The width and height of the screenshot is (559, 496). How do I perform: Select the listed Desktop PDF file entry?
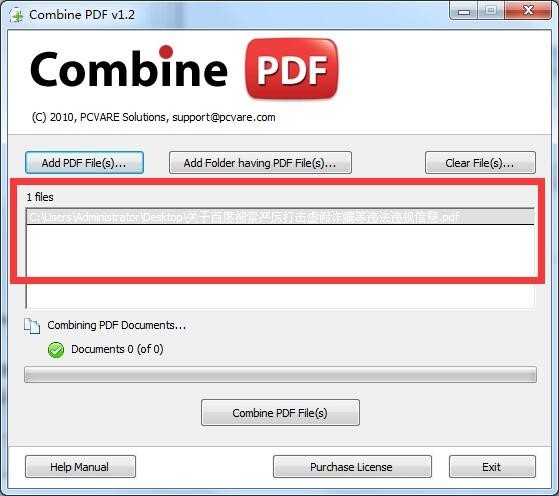tap(280, 217)
